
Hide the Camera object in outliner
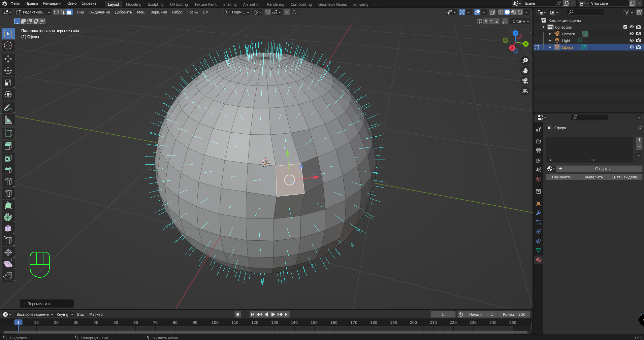[x=632, y=34]
